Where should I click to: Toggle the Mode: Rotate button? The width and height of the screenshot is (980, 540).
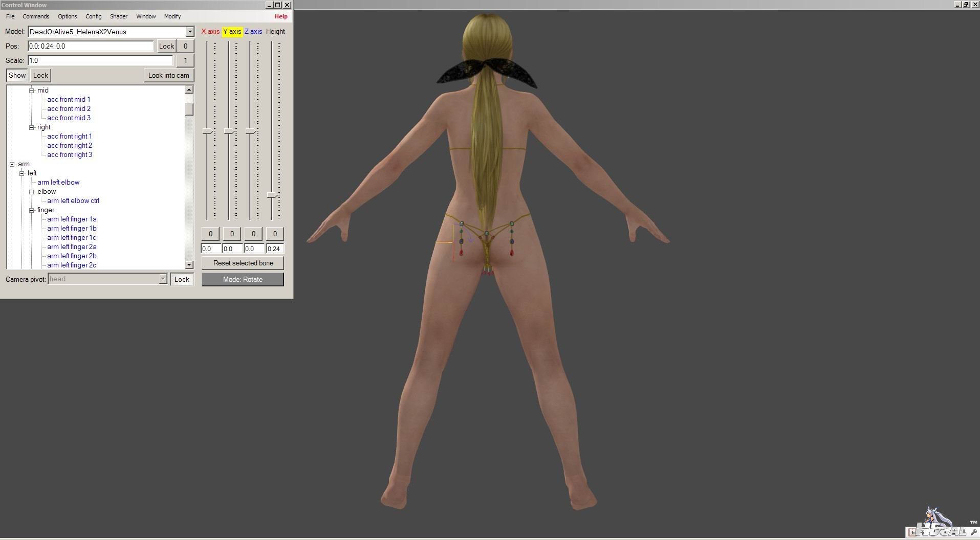pos(243,279)
